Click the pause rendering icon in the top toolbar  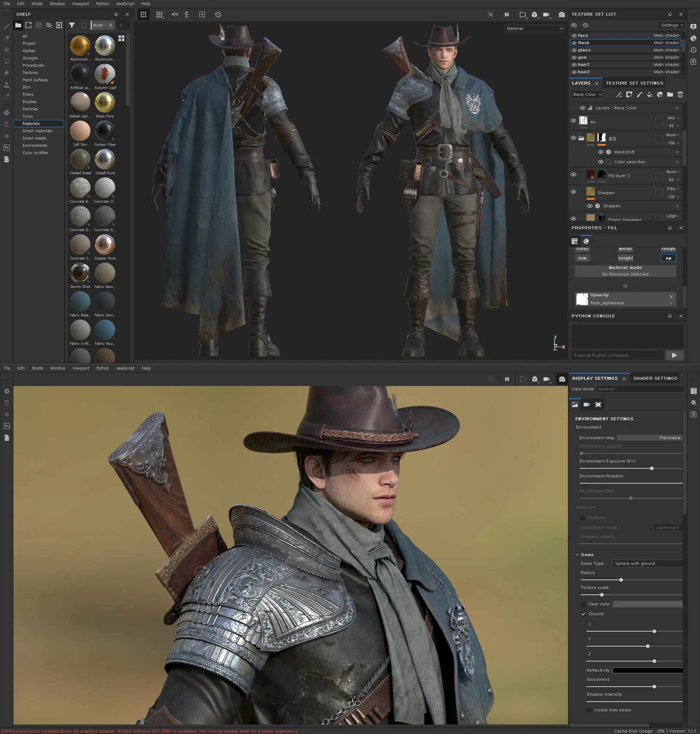507,15
